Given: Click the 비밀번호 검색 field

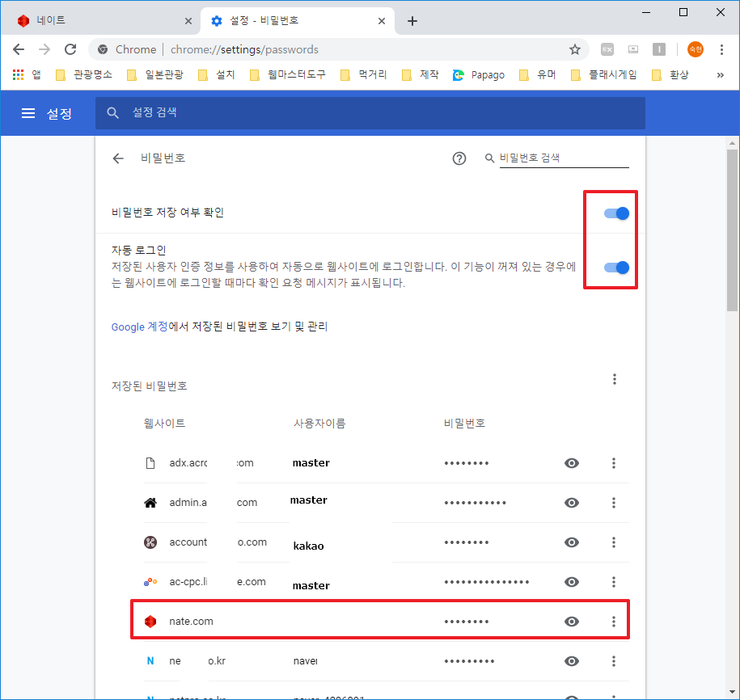Looking at the screenshot, I should 564,158.
